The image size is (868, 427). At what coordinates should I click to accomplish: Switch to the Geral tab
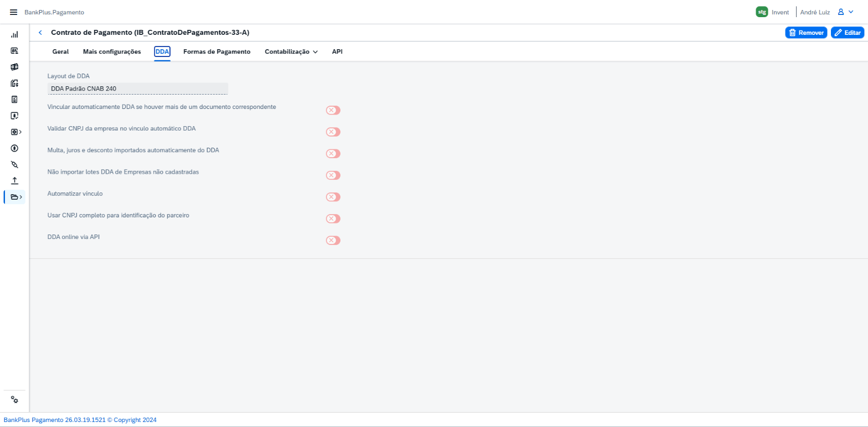click(x=60, y=51)
